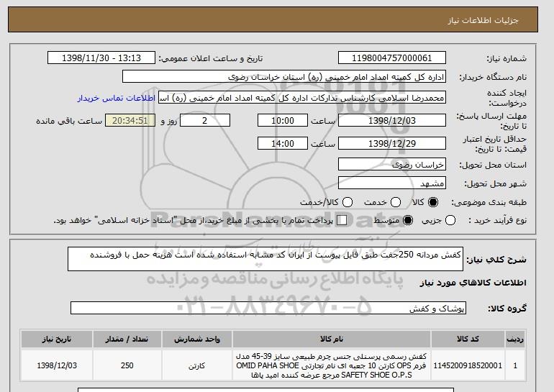The width and height of the screenshot is (554, 392).
Task: Click the delivery city field مشهد
Action: 392,183
